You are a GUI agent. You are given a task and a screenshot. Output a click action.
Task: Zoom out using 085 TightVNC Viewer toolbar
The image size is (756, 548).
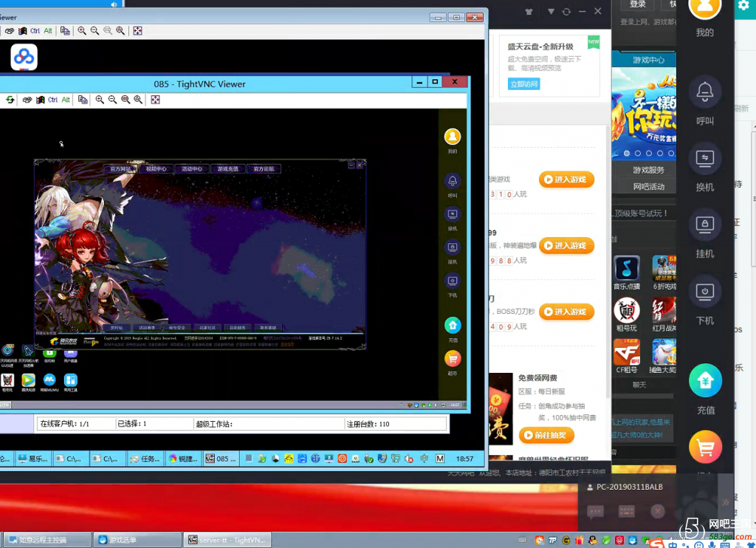click(x=112, y=100)
